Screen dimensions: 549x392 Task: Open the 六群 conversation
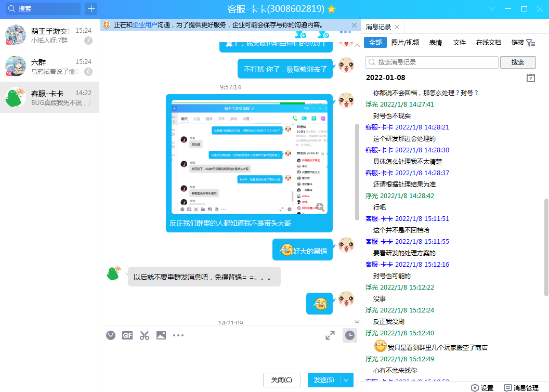[49, 67]
